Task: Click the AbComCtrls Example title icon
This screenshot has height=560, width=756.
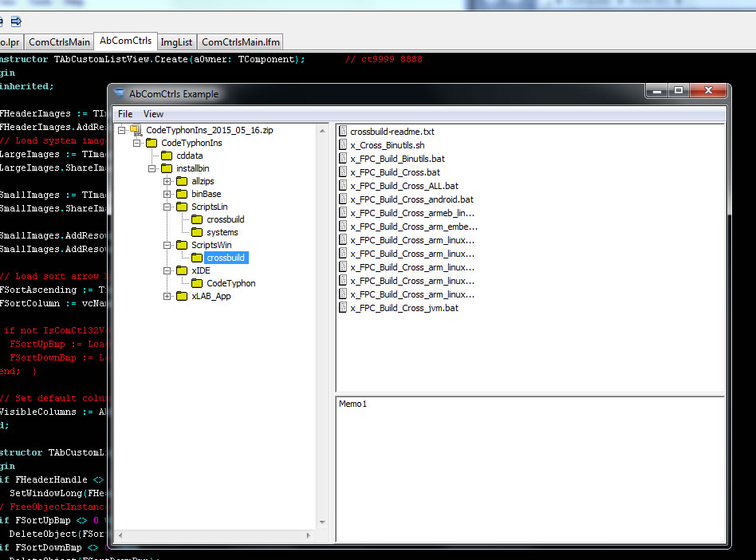Action: click(119, 93)
